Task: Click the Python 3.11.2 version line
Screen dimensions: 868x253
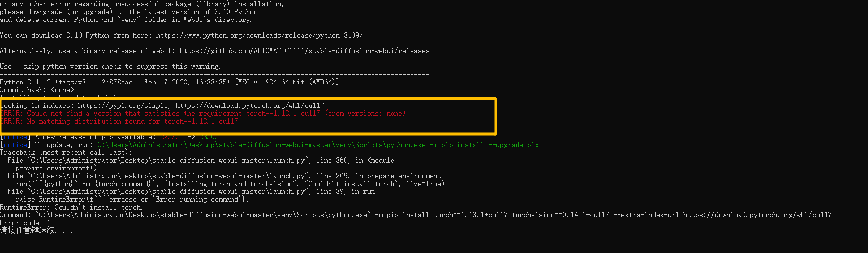Action: coord(169,82)
